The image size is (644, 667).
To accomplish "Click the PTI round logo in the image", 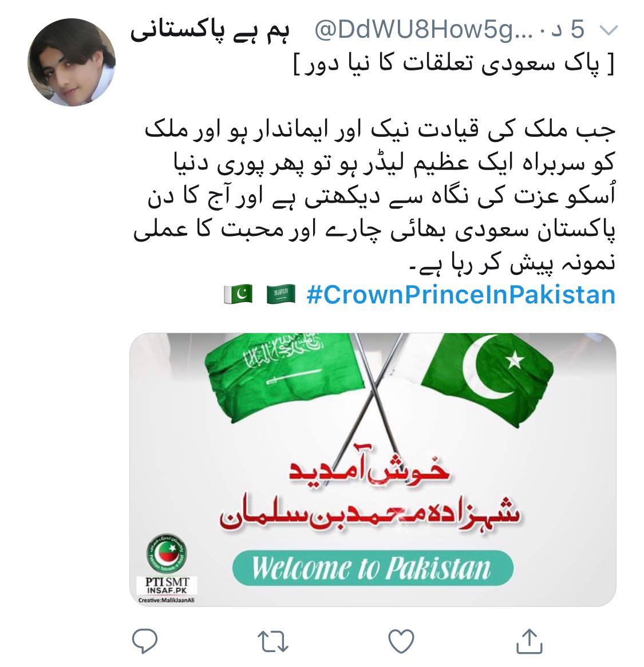I will [x=167, y=554].
